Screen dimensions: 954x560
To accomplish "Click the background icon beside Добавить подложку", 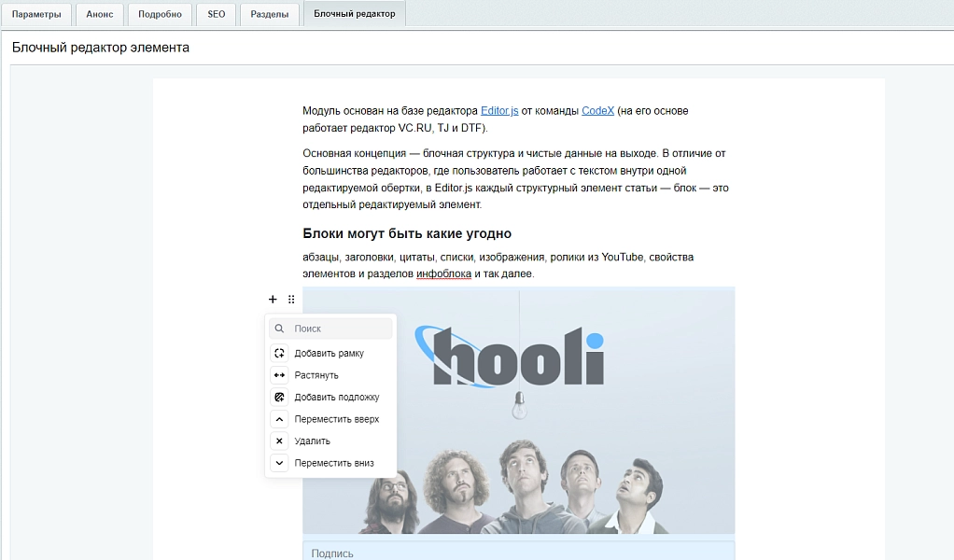I will click(x=279, y=397).
